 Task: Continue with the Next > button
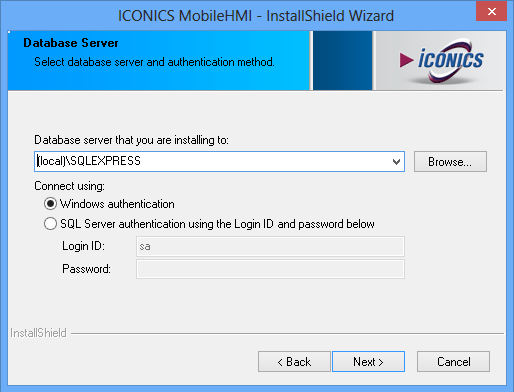click(x=368, y=362)
